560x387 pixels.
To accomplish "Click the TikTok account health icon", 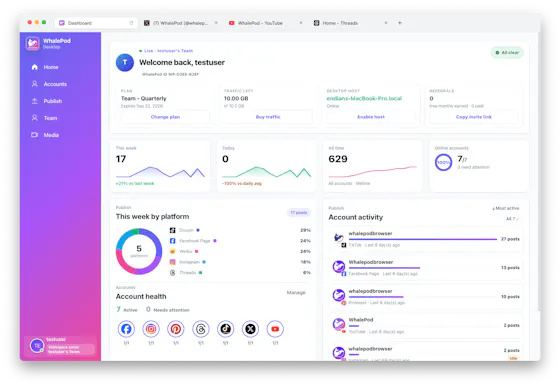I will point(225,329).
